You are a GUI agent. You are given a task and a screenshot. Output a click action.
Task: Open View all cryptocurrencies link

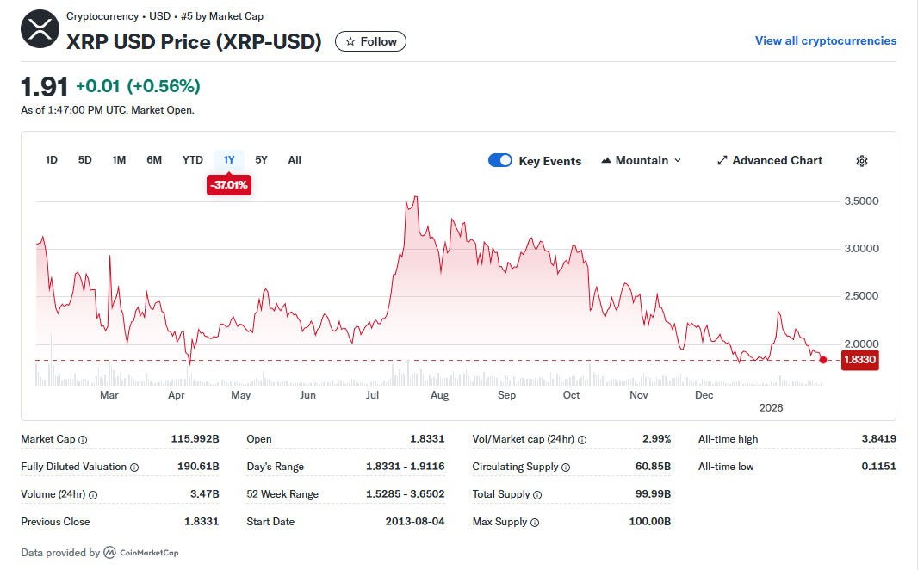point(826,40)
